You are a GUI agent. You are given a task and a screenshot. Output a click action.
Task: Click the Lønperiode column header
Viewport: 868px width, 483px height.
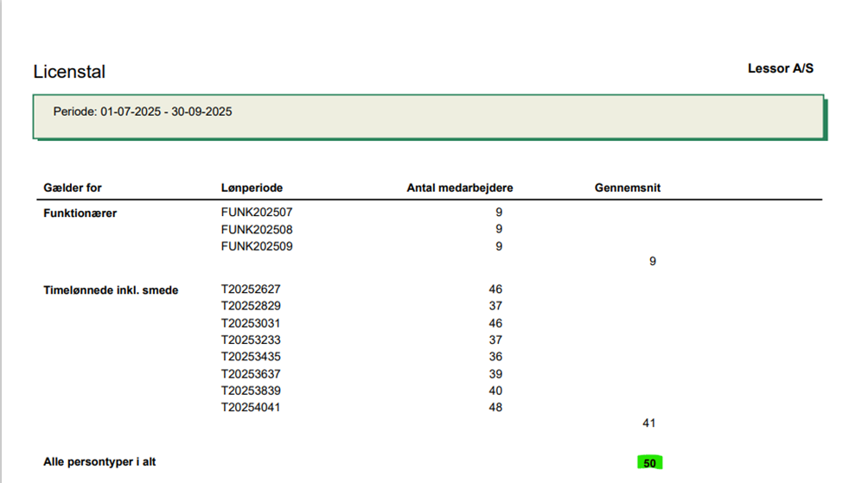[x=252, y=187]
